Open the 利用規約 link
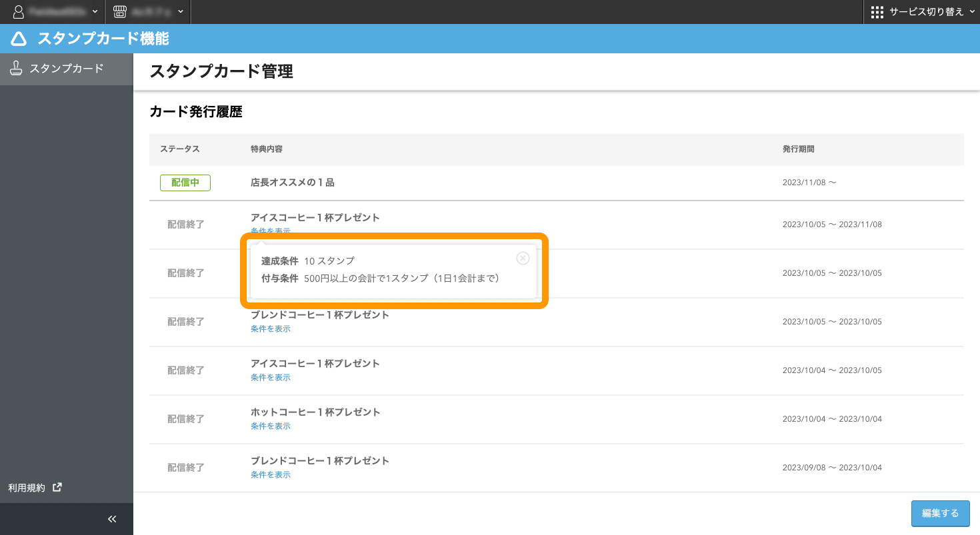The image size is (980, 535). click(27, 488)
